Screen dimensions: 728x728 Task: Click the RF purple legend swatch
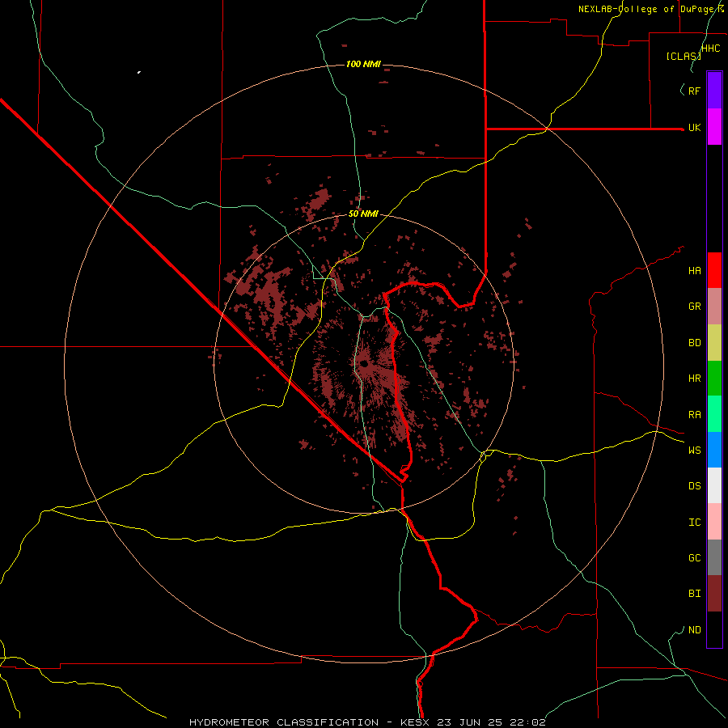714,91
